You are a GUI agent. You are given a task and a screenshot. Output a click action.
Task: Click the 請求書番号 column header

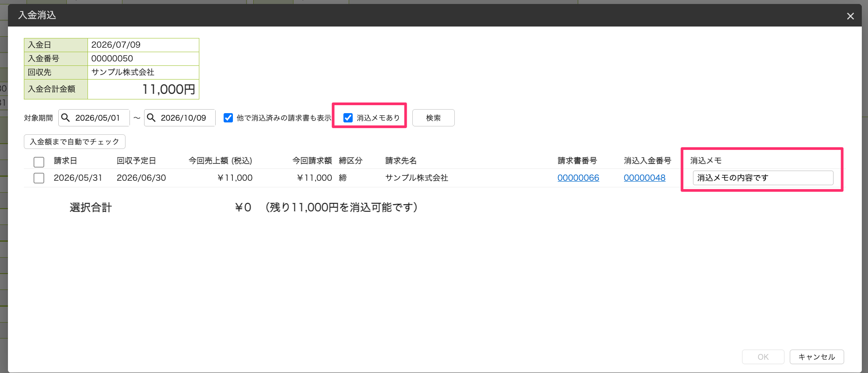[x=577, y=160]
